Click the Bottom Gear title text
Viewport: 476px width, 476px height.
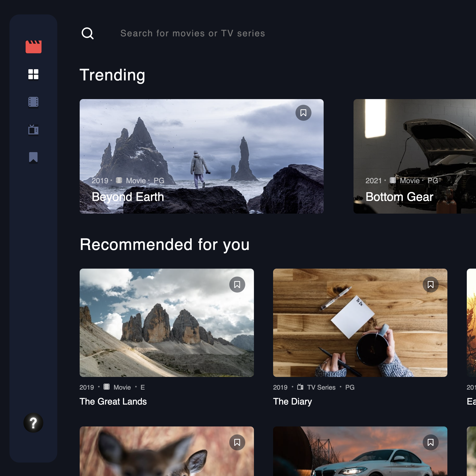coord(399,197)
